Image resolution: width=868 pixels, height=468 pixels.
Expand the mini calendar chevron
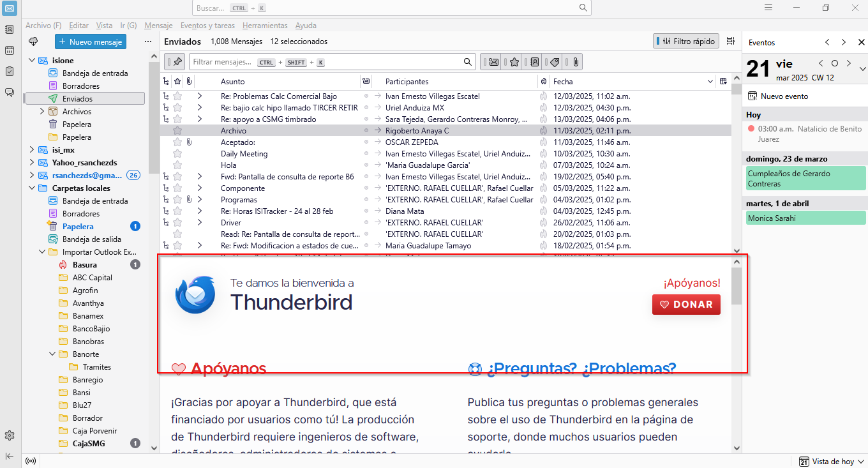point(862,69)
